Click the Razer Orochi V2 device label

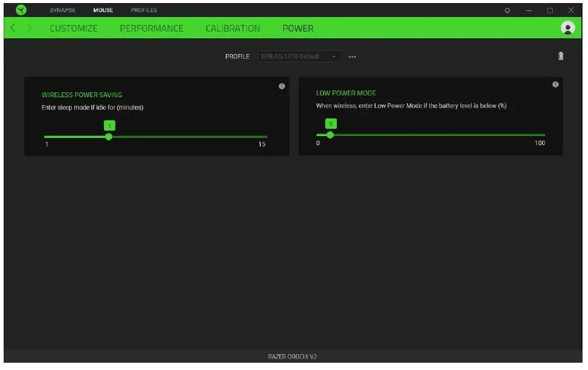click(292, 357)
